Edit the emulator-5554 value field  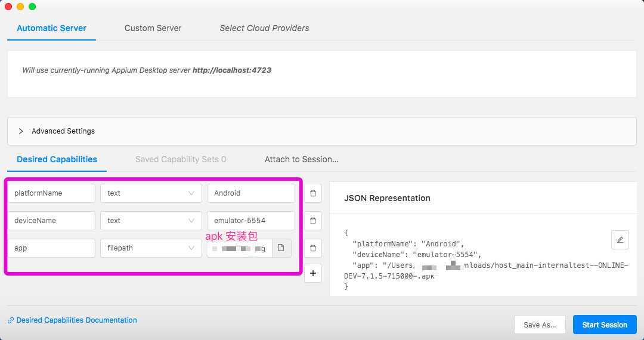[251, 221]
